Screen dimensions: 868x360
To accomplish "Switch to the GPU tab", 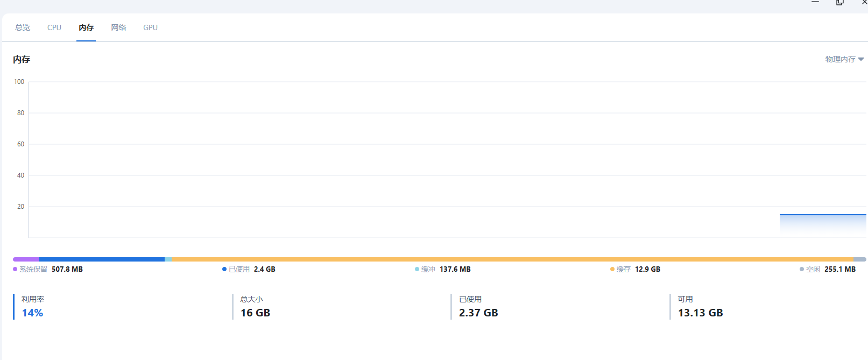I will (150, 27).
